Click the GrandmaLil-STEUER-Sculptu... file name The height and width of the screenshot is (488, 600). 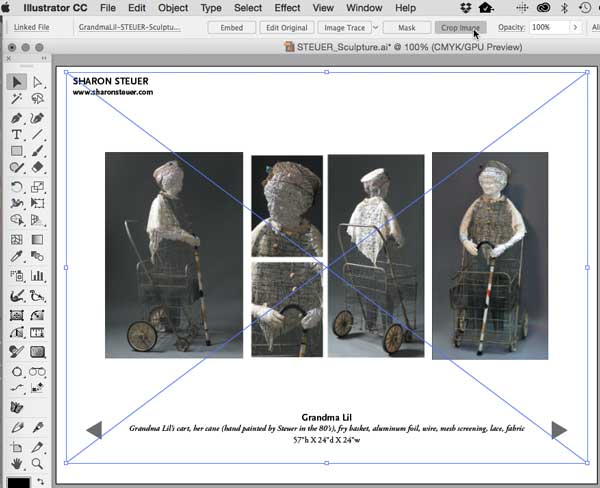[129, 27]
